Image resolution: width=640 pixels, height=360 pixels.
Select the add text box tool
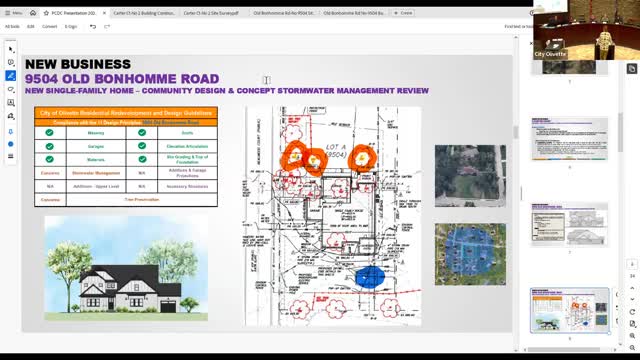[11, 103]
